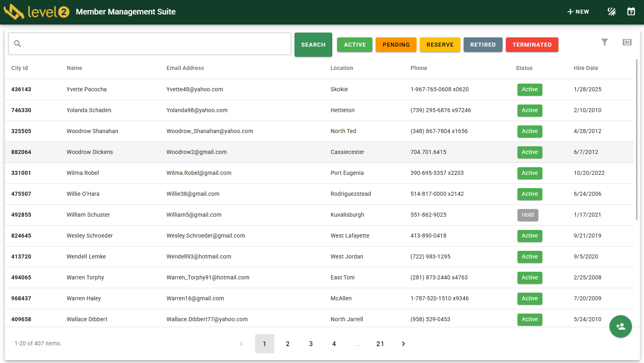
Task: Toggle the theme brightness icon in header
Action: click(611, 12)
